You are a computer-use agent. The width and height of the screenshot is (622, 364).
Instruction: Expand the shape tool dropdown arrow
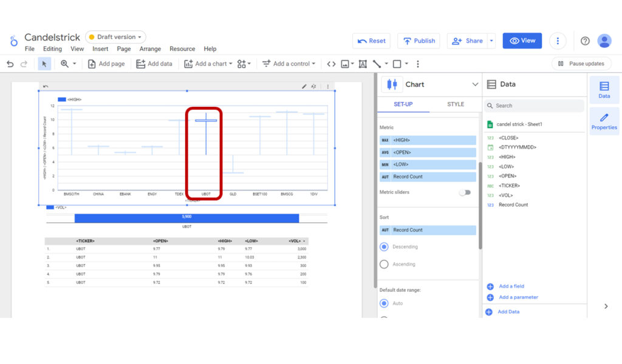[406, 64]
